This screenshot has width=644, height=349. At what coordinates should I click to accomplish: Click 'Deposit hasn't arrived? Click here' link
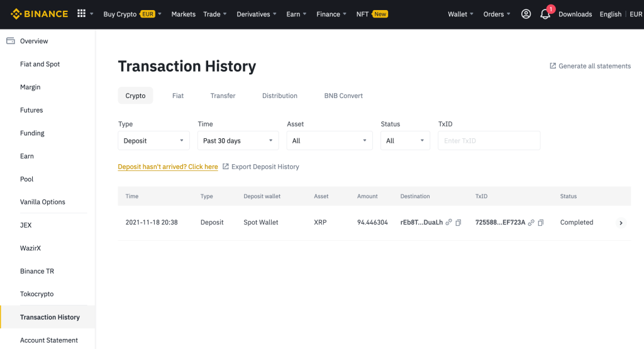tap(167, 167)
